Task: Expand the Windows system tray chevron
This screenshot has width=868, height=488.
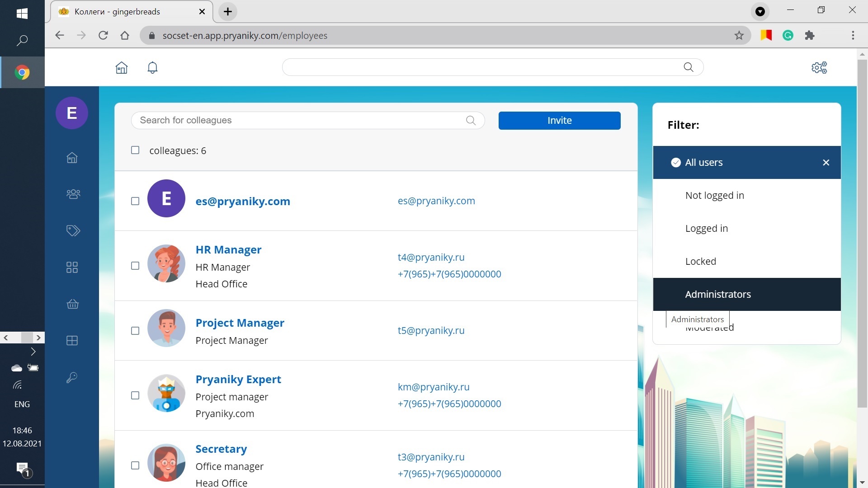Action: pos(33,352)
